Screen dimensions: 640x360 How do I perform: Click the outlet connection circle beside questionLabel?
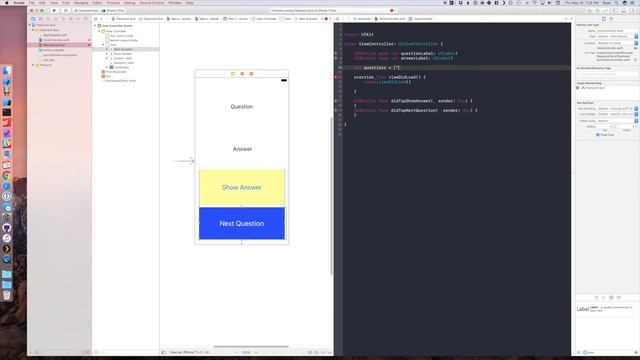[336, 53]
